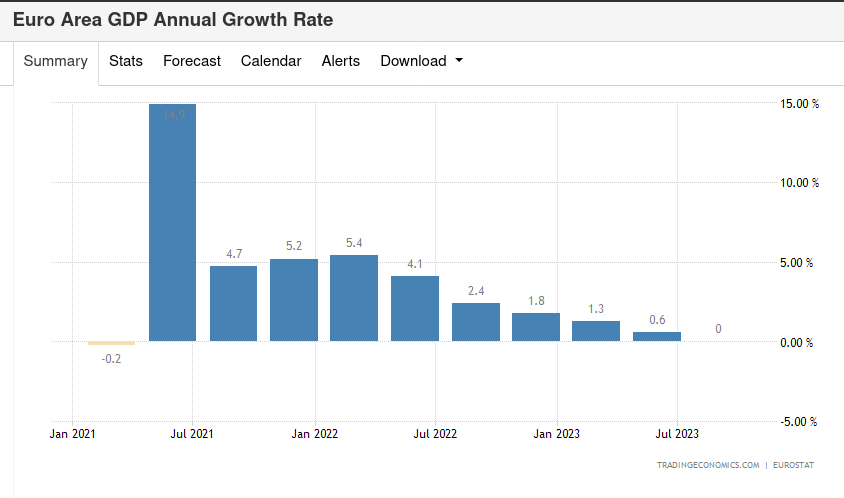Open the Download dropdown menu
Image resolution: width=844 pixels, height=498 pixels.
pyautogui.click(x=421, y=61)
